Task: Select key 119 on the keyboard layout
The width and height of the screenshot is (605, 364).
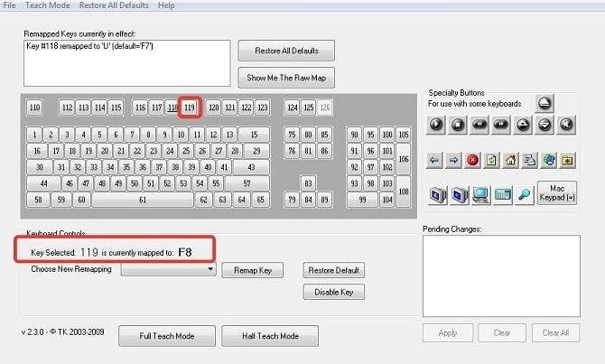Action: tap(189, 107)
